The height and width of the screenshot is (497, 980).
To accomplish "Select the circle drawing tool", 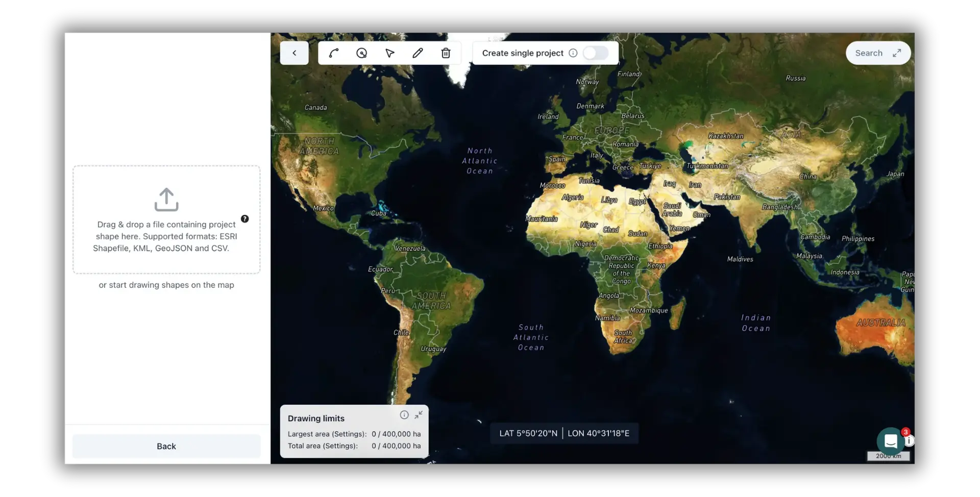I will pyautogui.click(x=361, y=53).
